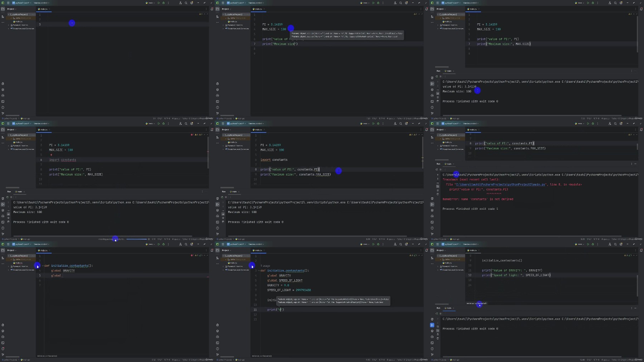
Task: Open Version control dropdown in top-middle frame
Action: point(256,3)
